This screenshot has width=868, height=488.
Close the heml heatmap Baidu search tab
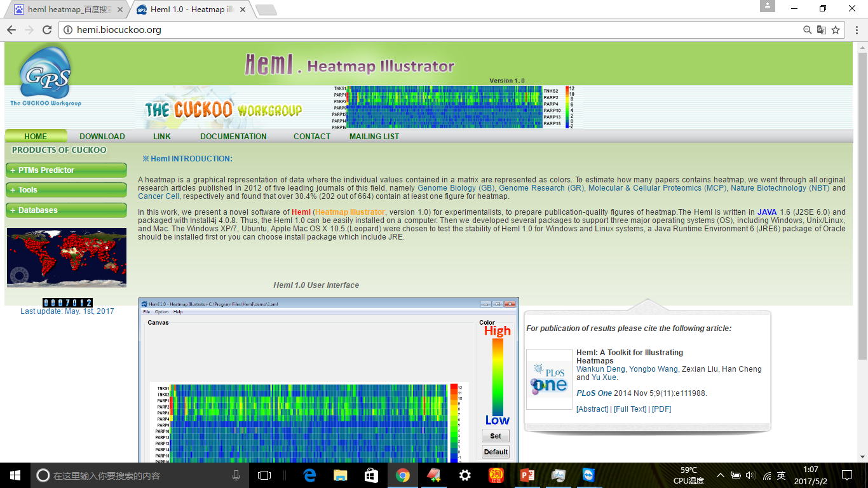point(121,10)
